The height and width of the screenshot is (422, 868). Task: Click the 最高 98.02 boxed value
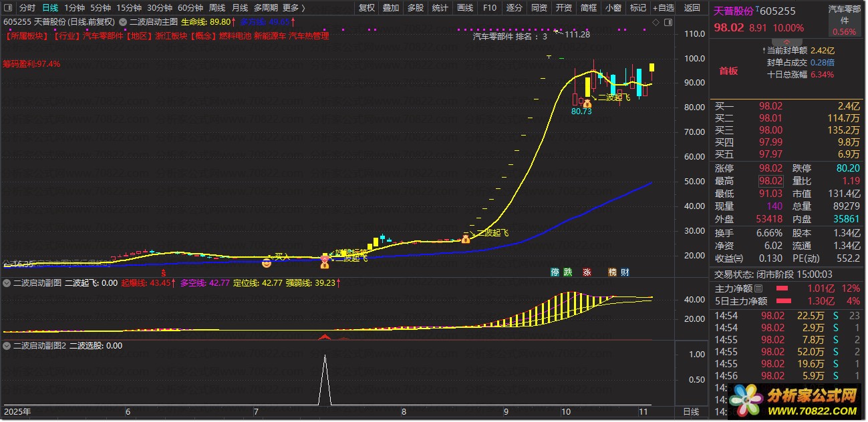coord(770,181)
